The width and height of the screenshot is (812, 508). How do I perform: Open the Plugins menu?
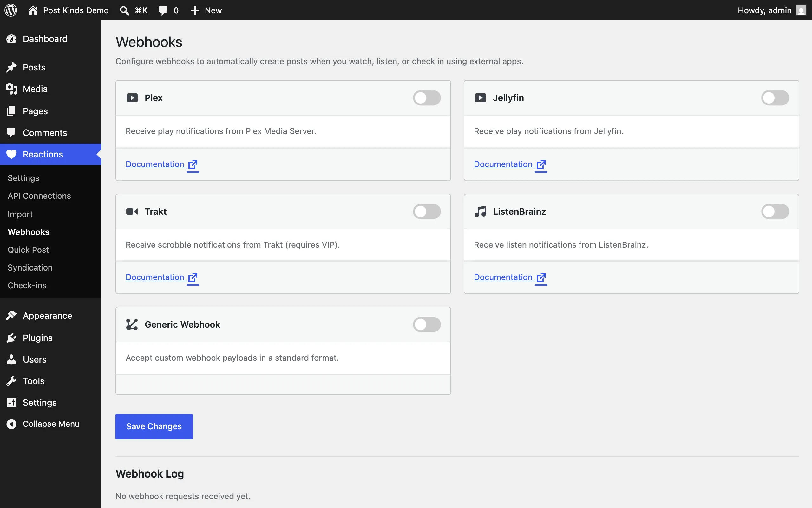coord(51,338)
